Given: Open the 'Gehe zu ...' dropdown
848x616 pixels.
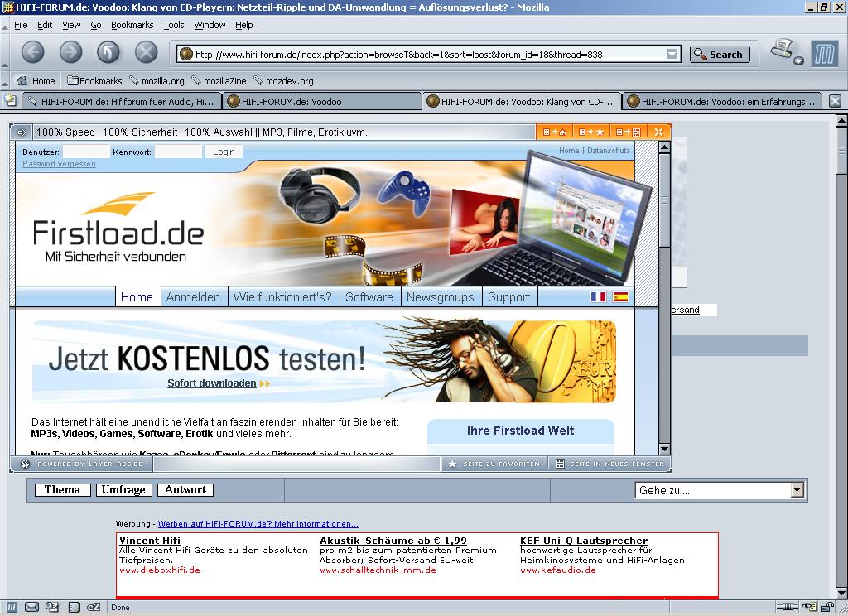Looking at the screenshot, I should coord(720,490).
